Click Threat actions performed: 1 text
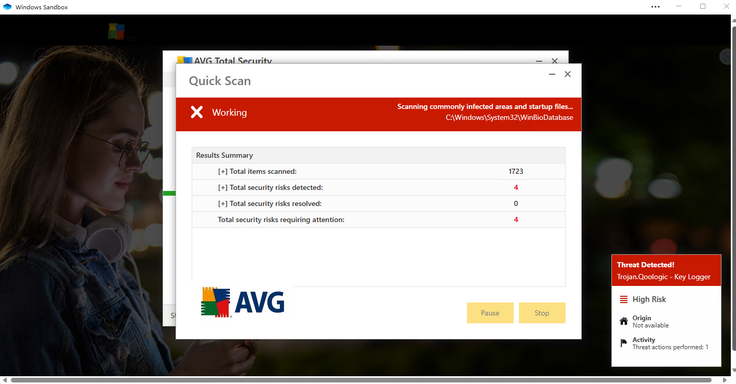The height and width of the screenshot is (384, 736). (670, 347)
